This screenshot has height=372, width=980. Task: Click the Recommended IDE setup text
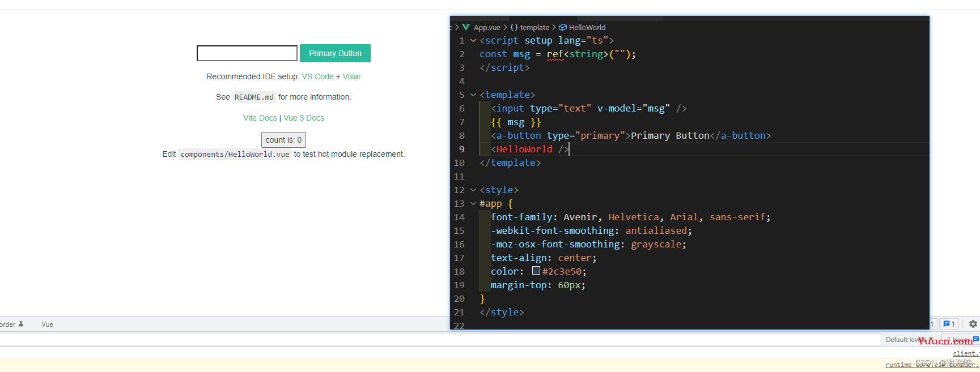tap(253, 76)
